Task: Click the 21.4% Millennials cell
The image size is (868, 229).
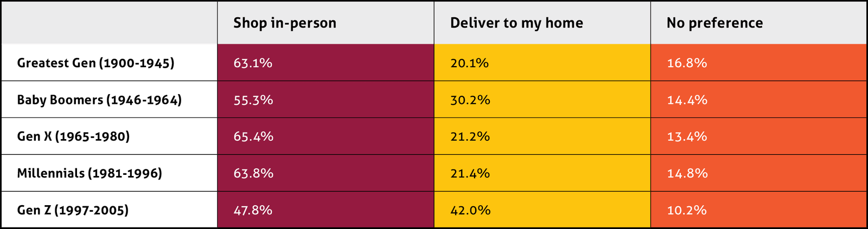Action: point(470,173)
